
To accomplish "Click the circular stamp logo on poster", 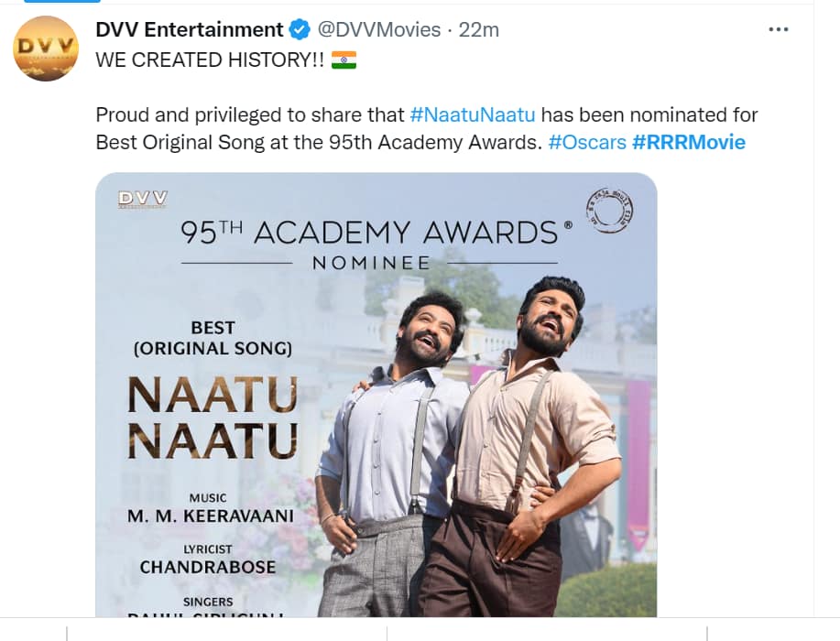I will click(609, 211).
